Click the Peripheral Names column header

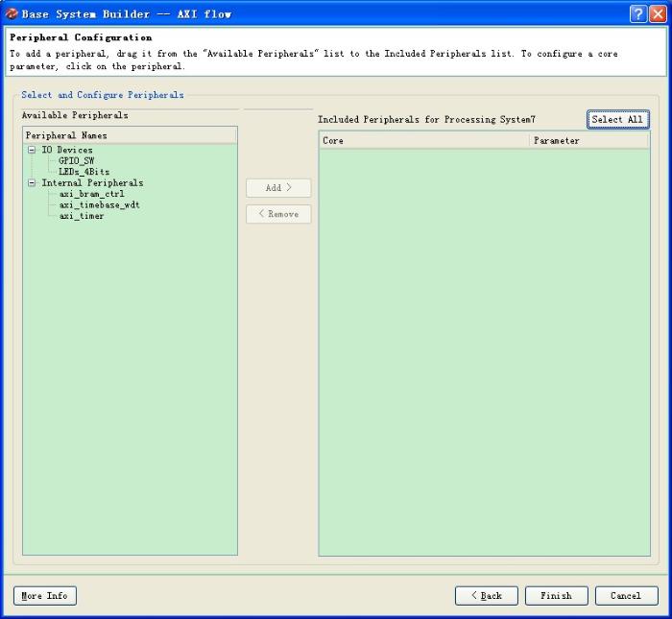point(130,135)
